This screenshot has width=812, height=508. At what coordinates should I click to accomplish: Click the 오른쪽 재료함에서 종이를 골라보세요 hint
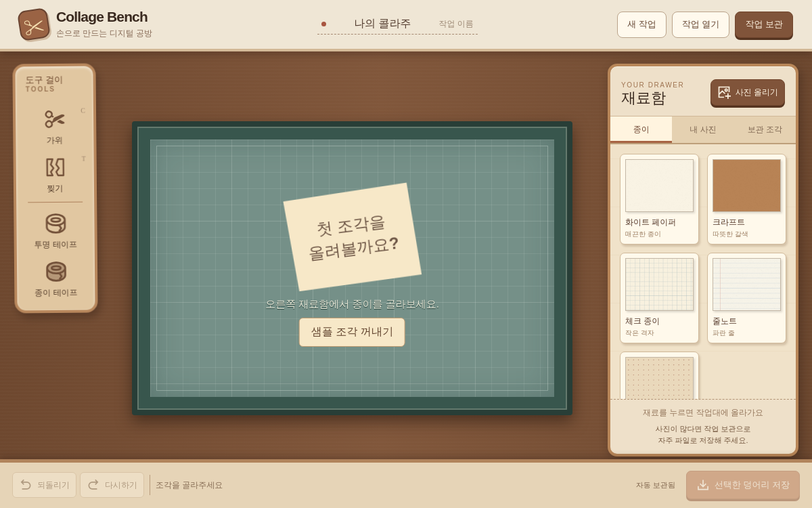[x=352, y=304]
